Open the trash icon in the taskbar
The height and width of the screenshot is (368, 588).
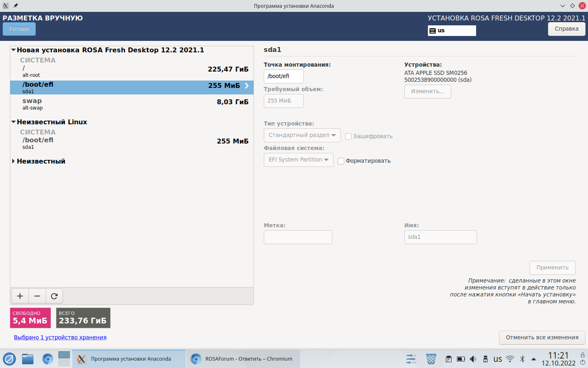click(431, 359)
